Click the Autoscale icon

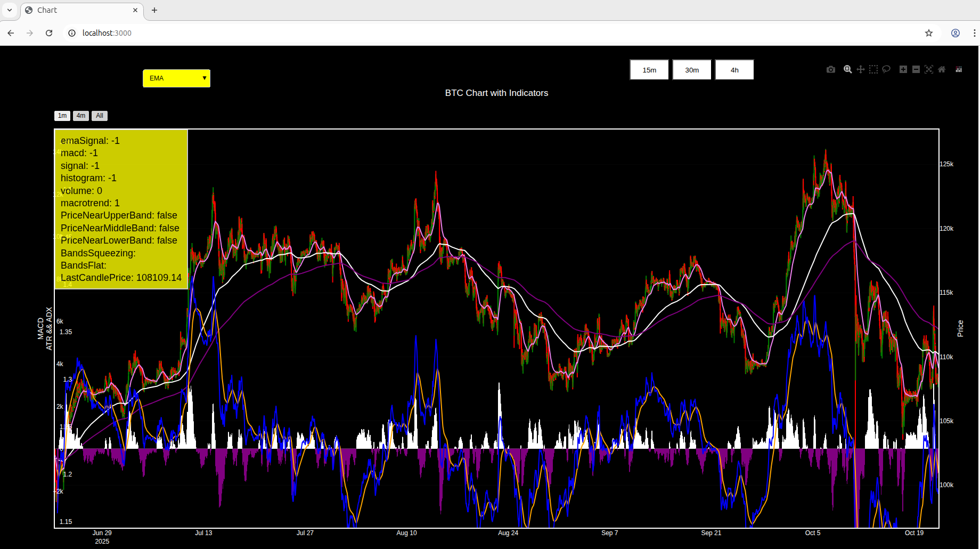[929, 70]
